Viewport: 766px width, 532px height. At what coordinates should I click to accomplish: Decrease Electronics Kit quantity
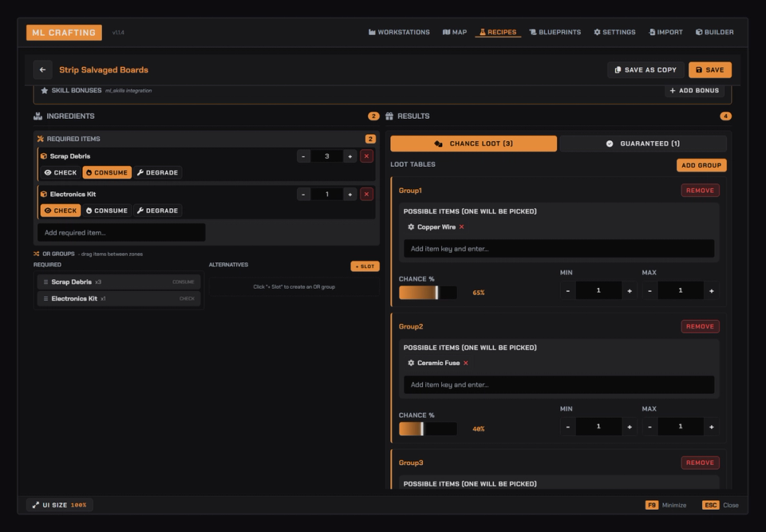[x=303, y=195]
